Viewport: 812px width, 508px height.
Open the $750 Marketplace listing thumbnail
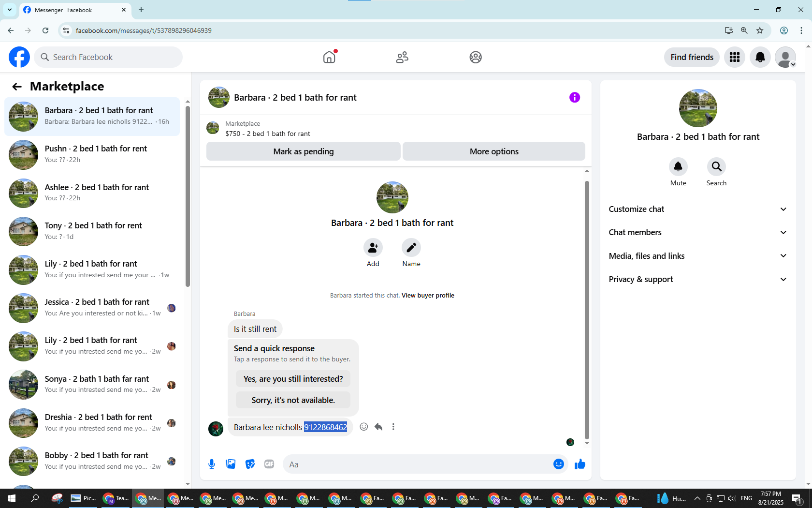coord(213,128)
